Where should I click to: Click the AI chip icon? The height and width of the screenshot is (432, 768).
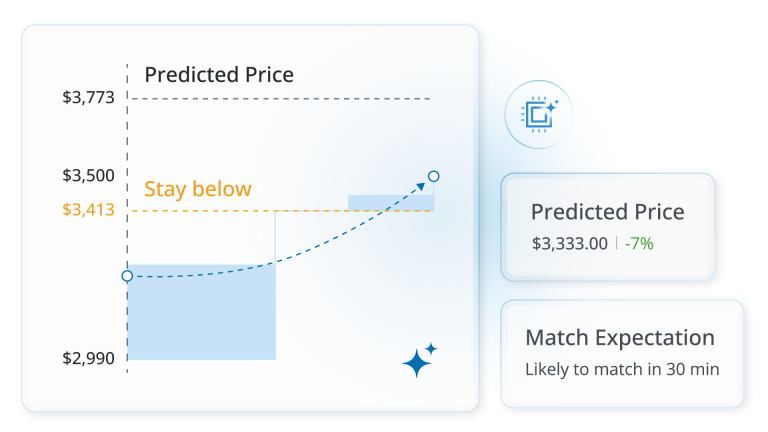click(x=539, y=115)
